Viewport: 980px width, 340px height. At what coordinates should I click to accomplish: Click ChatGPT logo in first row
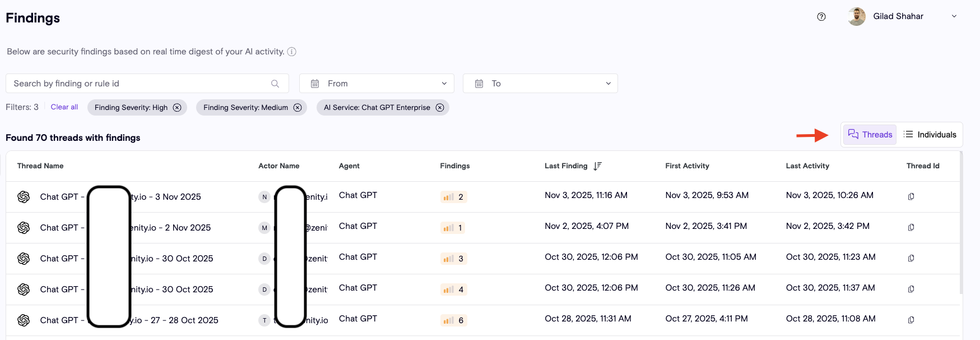coord(24,197)
